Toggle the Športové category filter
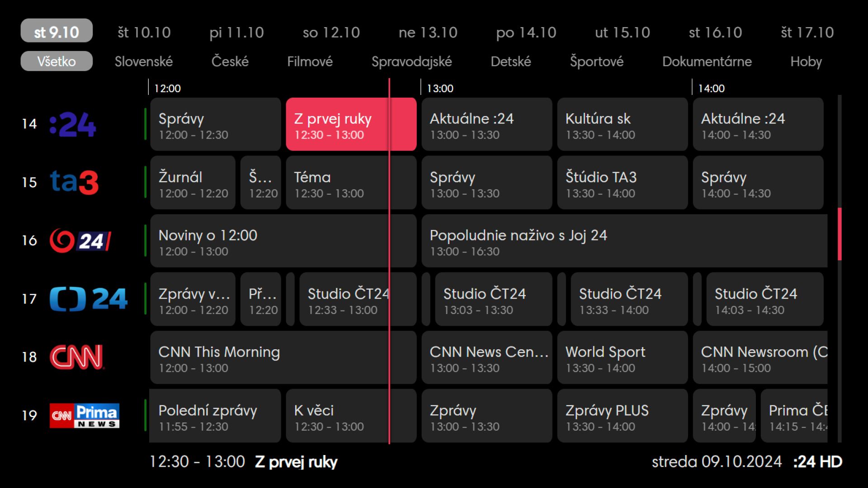 [596, 61]
